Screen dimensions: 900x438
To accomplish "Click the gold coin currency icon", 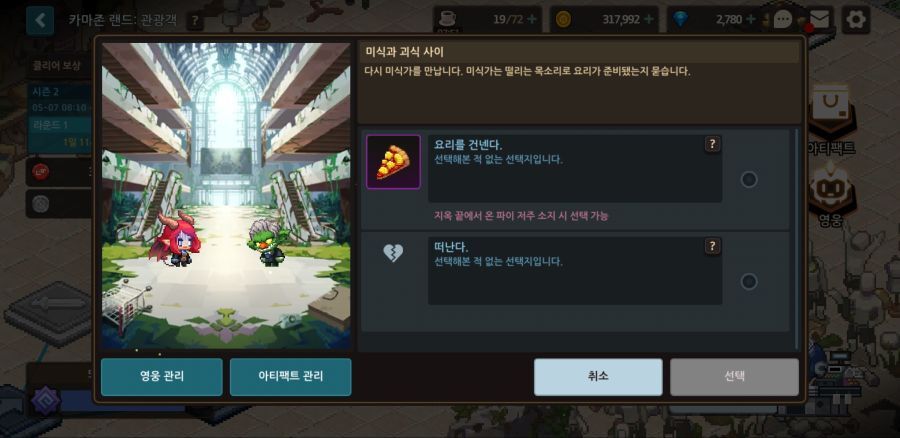I will [x=564, y=20].
